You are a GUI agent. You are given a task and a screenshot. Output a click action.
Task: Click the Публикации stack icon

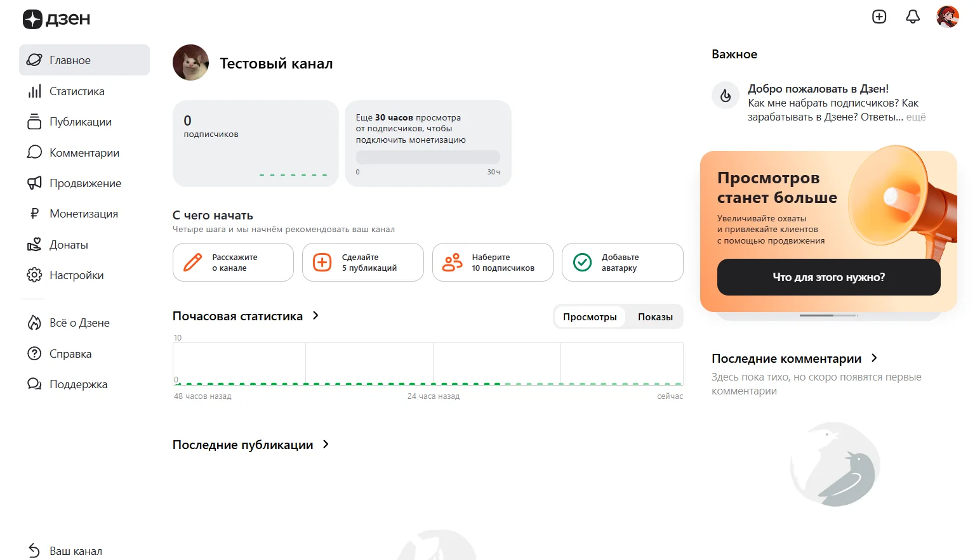click(34, 122)
